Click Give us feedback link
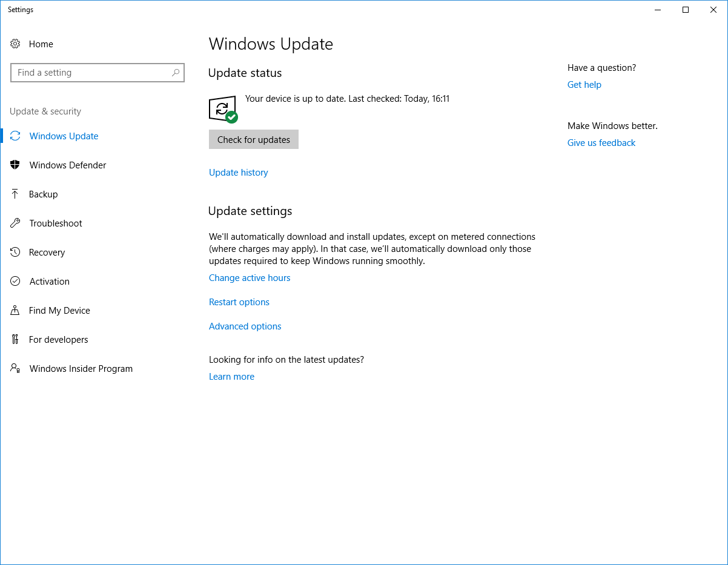 [x=601, y=143]
